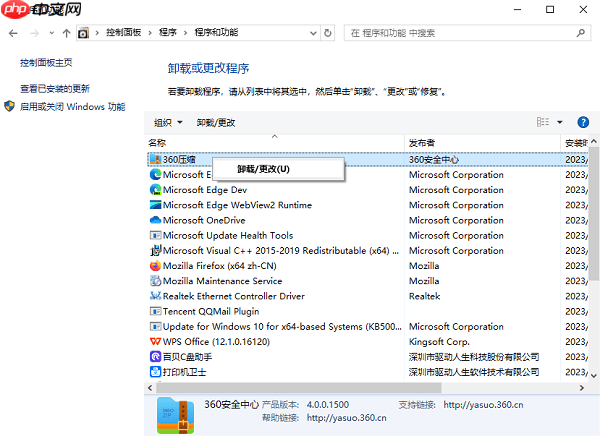Click the horizontal scrollbar thumb

[299, 388]
